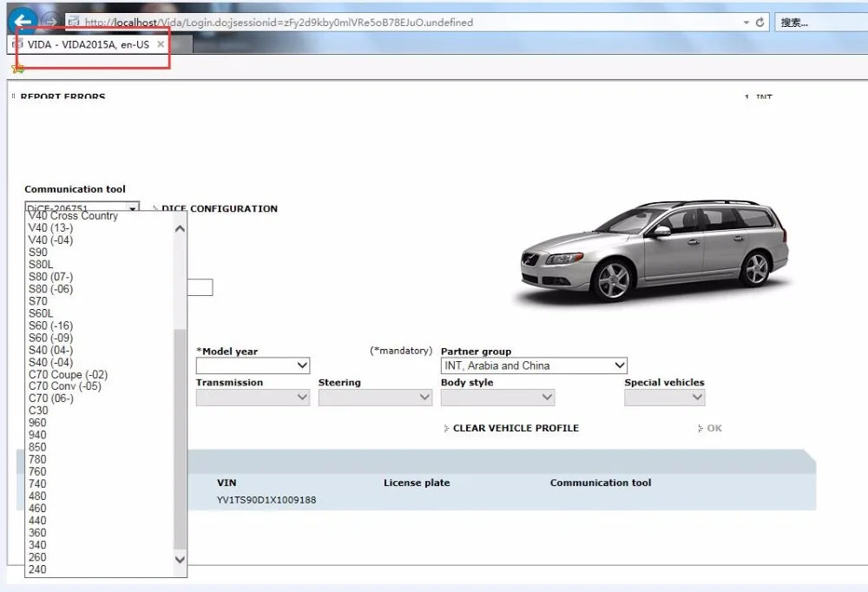The width and height of the screenshot is (868, 592).
Task: Select C30 from the model list
Action: (x=38, y=411)
